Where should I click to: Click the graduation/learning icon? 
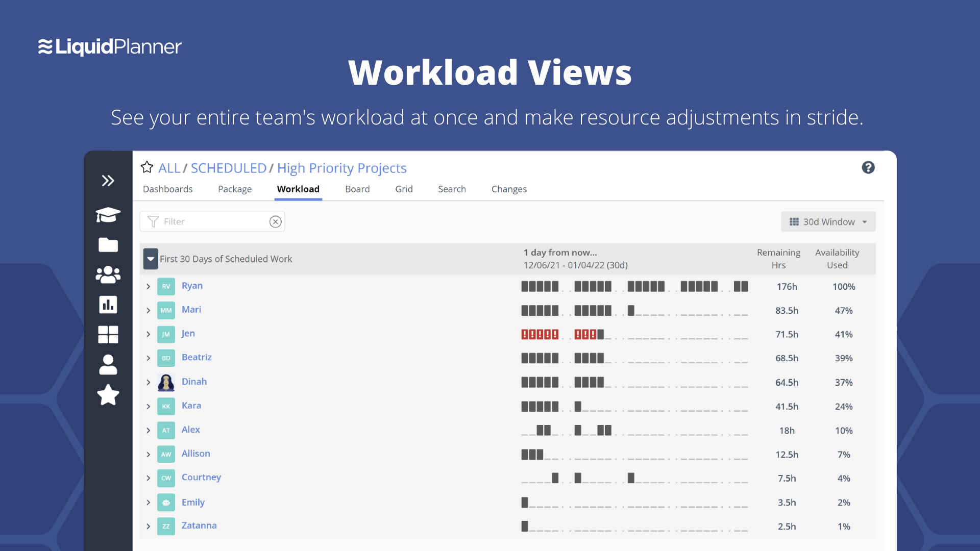pyautogui.click(x=107, y=213)
